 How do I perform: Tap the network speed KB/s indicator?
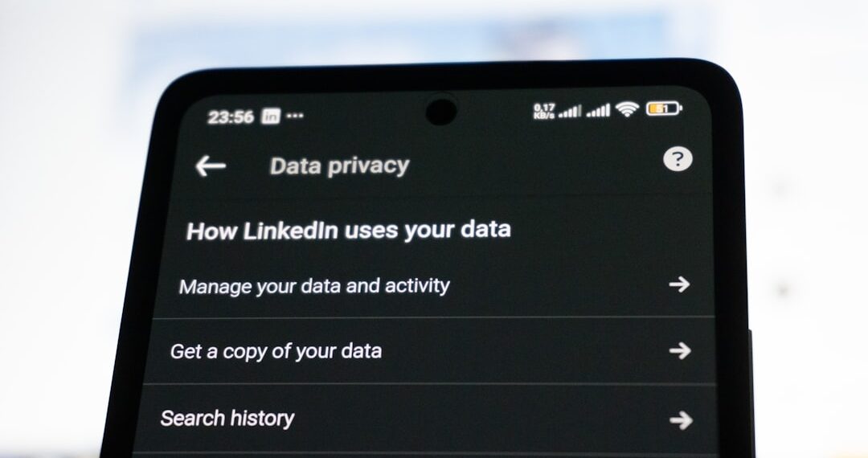pyautogui.click(x=544, y=111)
